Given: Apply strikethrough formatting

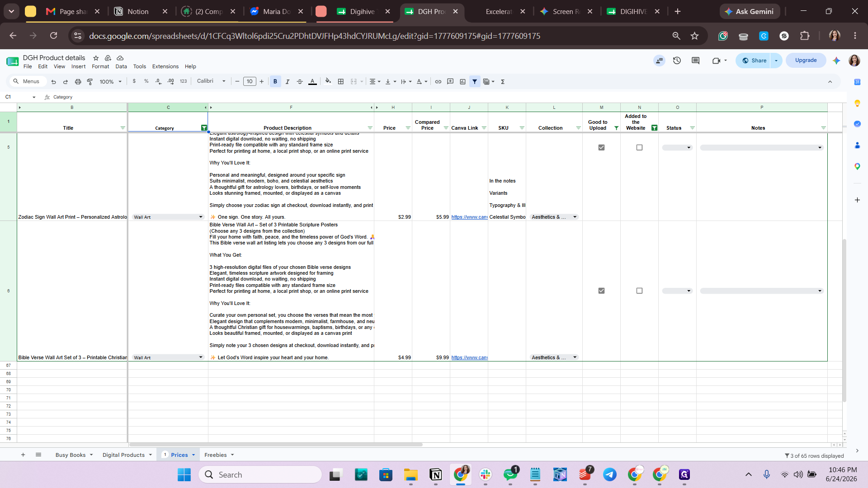Looking at the screenshot, I should coord(300,81).
